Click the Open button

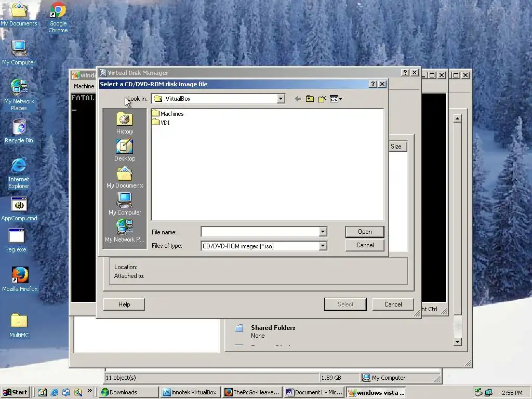[x=365, y=232]
